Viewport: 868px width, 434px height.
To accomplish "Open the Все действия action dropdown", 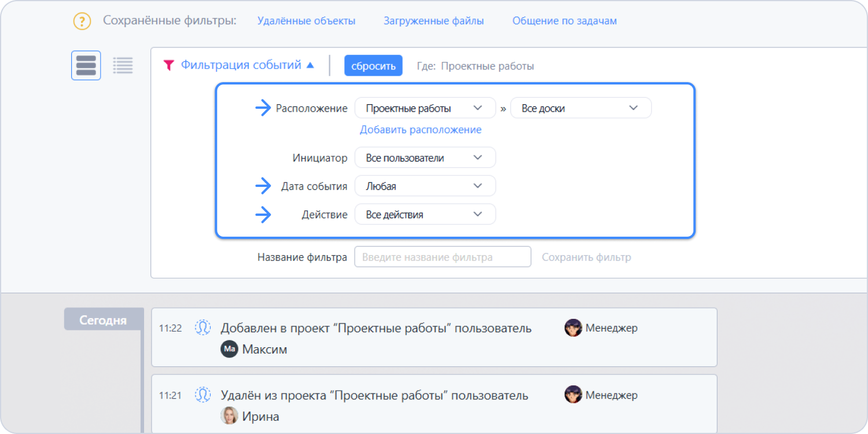I will tap(425, 214).
